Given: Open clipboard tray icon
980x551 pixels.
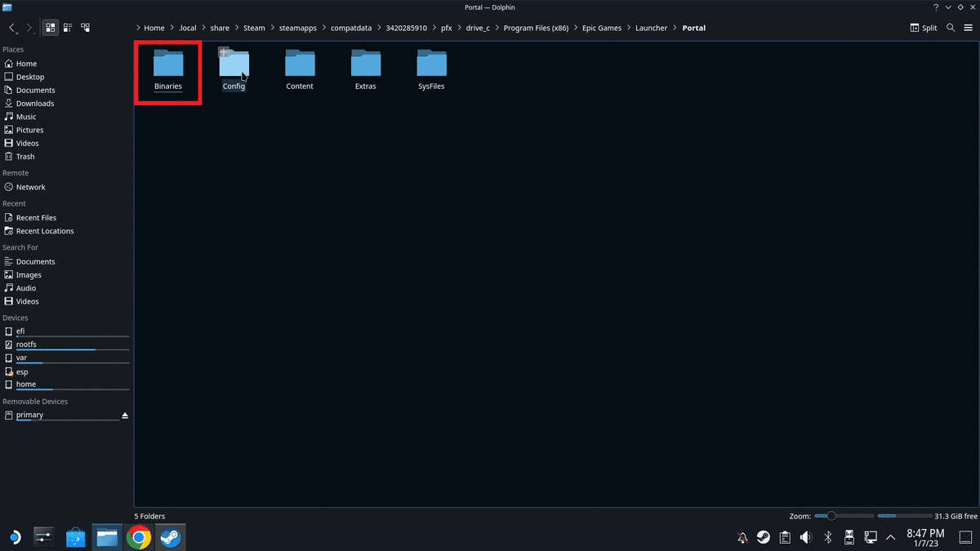Looking at the screenshot, I should click(785, 537).
